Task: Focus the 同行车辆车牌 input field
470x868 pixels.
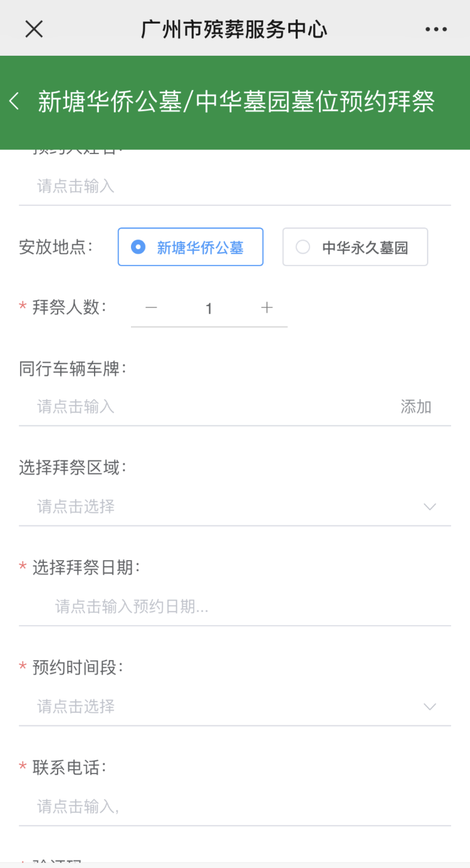Action: [x=206, y=407]
